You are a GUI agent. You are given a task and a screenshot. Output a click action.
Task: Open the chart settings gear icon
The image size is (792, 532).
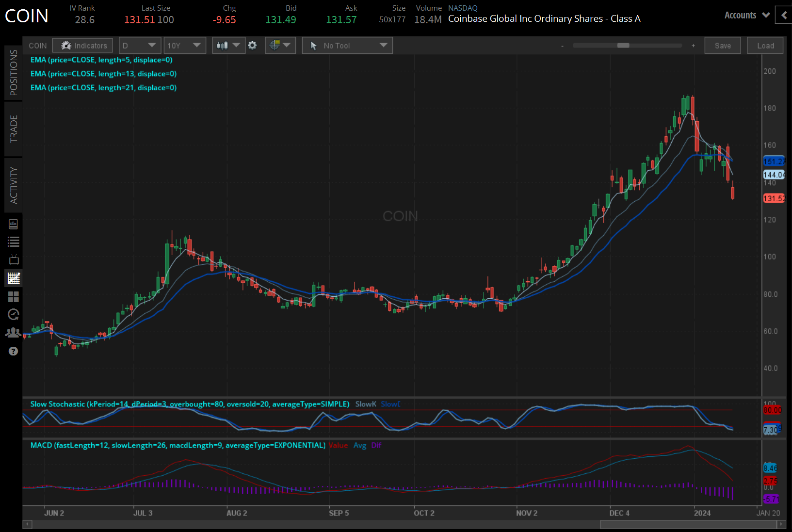[x=252, y=45]
